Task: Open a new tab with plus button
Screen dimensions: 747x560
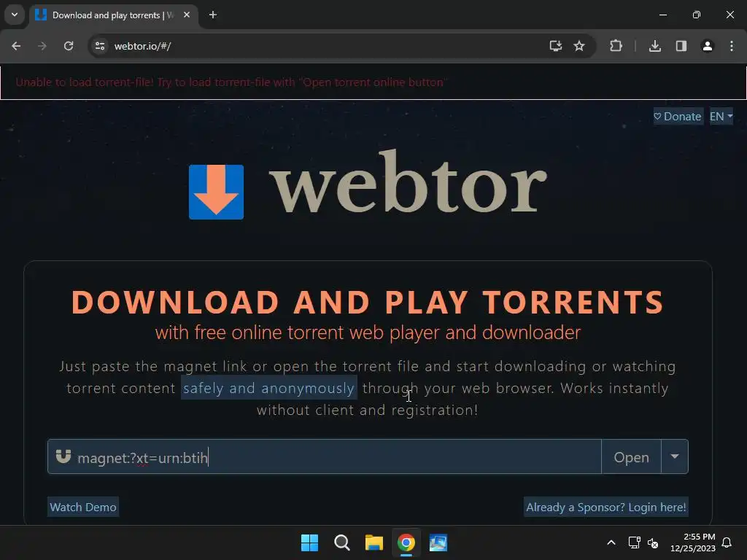Action: [x=213, y=15]
